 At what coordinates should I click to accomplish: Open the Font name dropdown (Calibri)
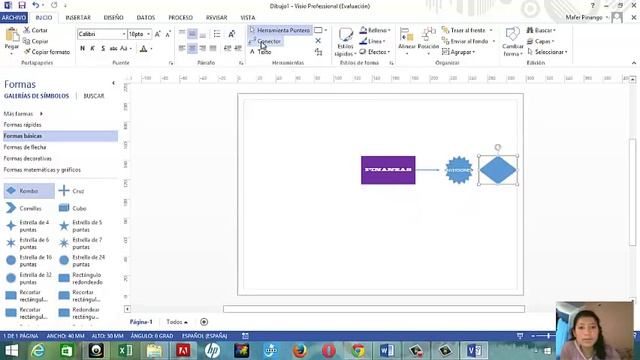[124, 34]
